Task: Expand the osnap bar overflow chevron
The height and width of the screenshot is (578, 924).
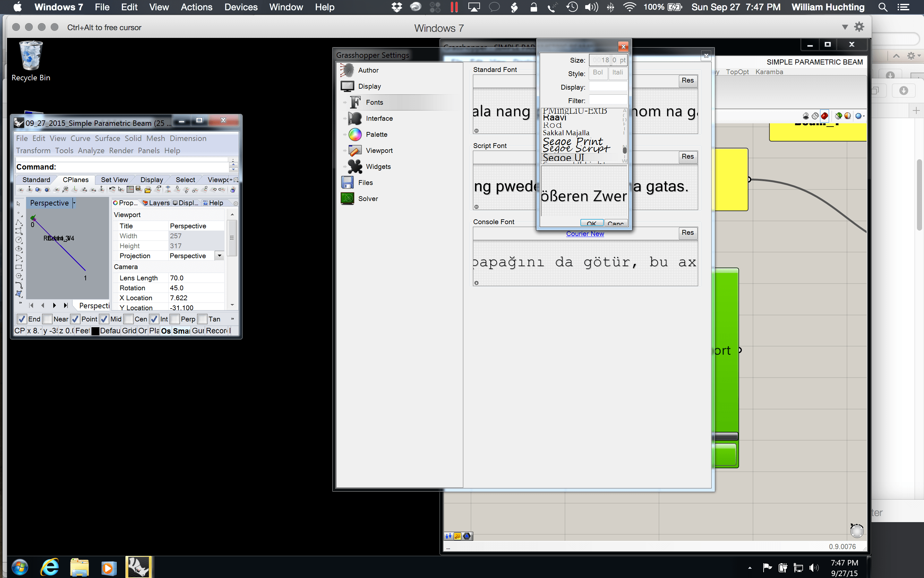Action: (232, 319)
